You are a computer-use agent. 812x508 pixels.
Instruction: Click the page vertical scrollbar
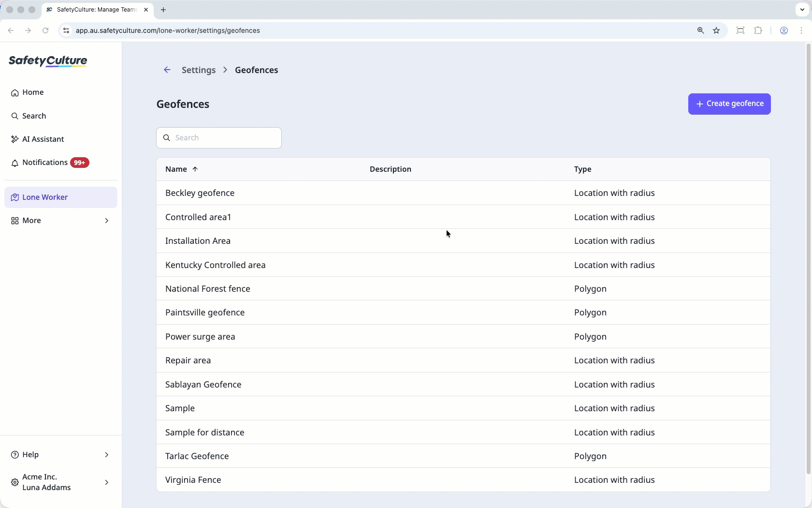[x=808, y=259]
